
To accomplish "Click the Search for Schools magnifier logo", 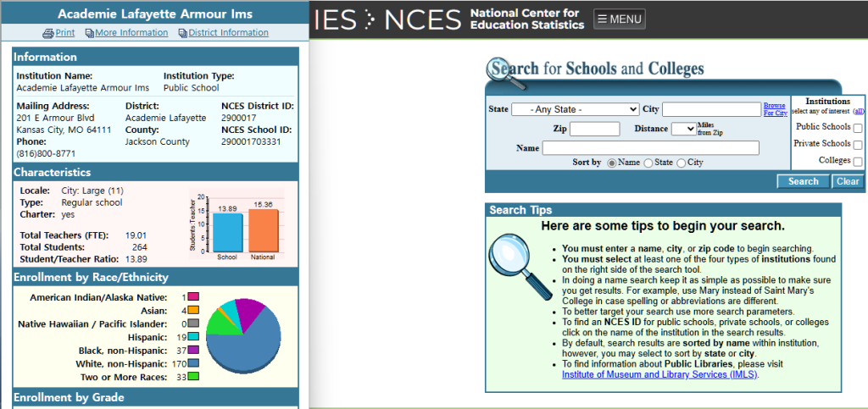I will [x=506, y=73].
